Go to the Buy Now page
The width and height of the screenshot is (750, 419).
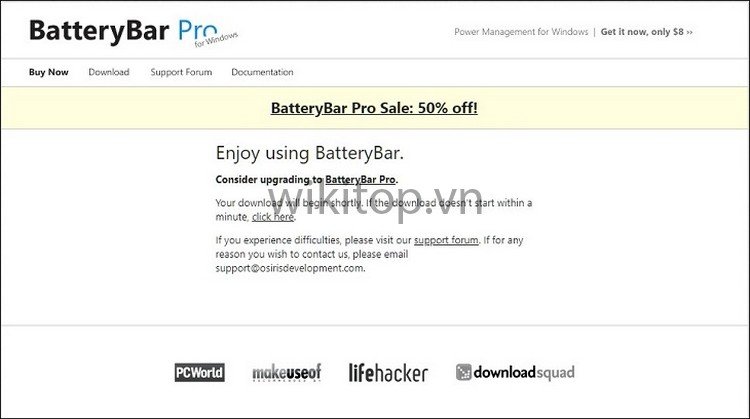(48, 72)
